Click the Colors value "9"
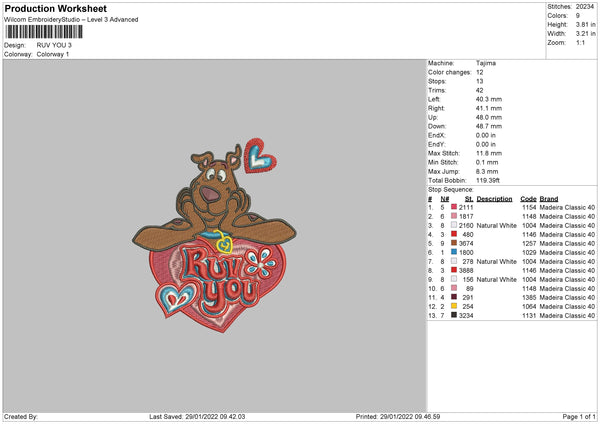 point(578,16)
